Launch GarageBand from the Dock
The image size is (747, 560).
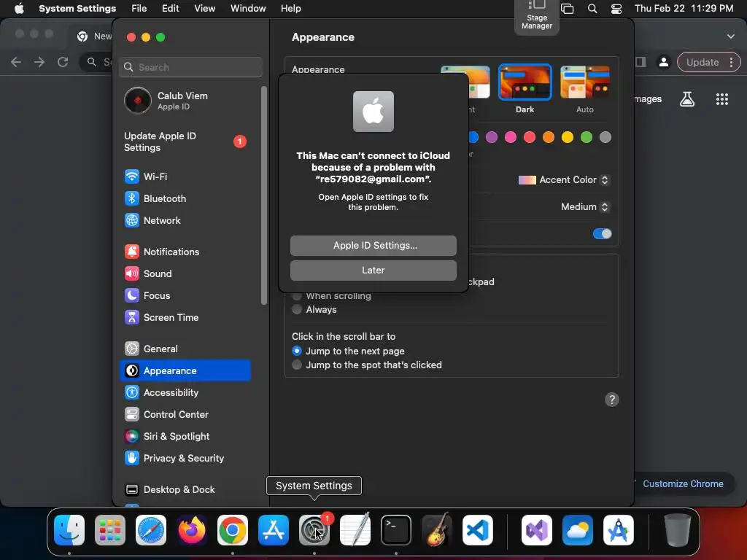click(437, 530)
